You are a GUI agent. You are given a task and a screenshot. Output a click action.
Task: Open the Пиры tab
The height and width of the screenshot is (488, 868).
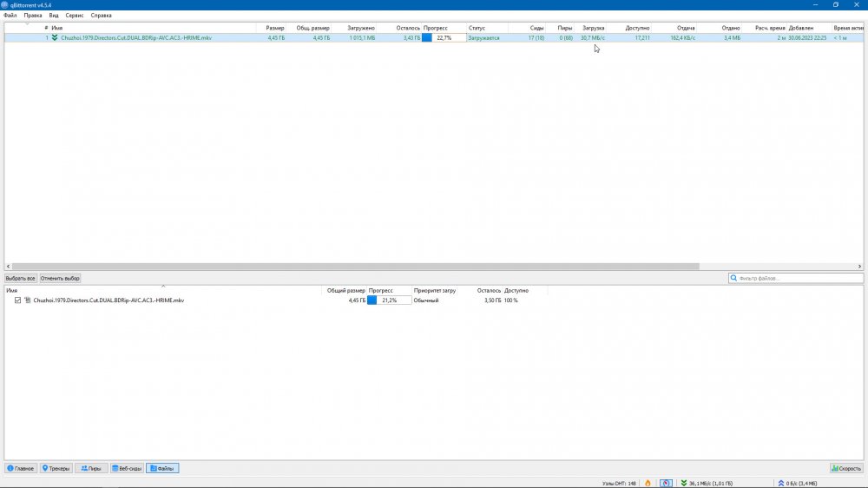pos(90,468)
